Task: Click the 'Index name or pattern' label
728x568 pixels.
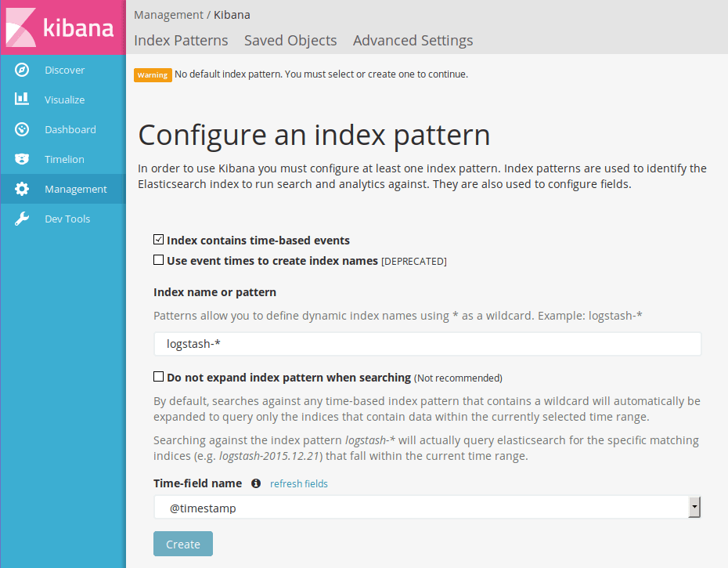Action: click(214, 292)
